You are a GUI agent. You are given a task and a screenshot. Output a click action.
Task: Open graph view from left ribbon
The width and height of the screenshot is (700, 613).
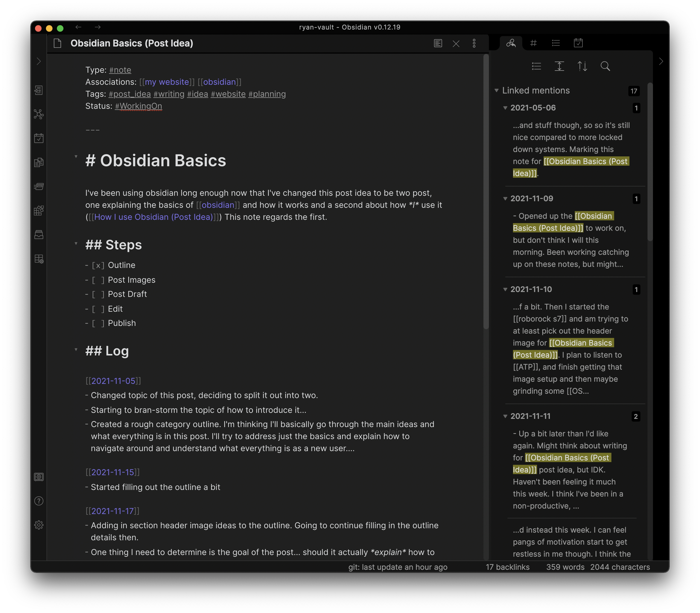[39, 114]
